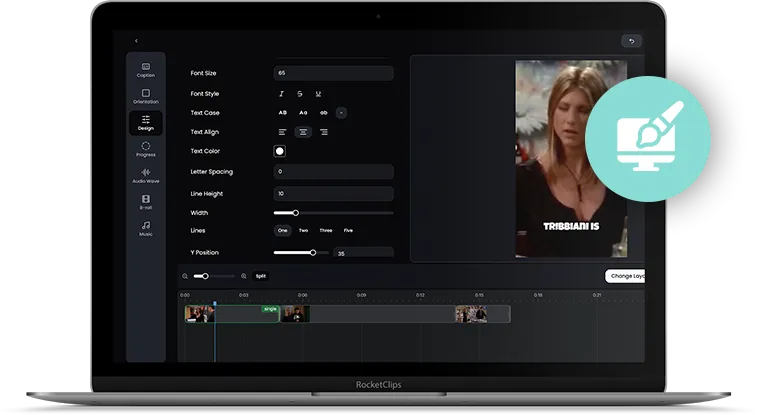Screen dimensions: 758x415
Task: Select the Design tab in sidebar
Action: pyautogui.click(x=146, y=123)
